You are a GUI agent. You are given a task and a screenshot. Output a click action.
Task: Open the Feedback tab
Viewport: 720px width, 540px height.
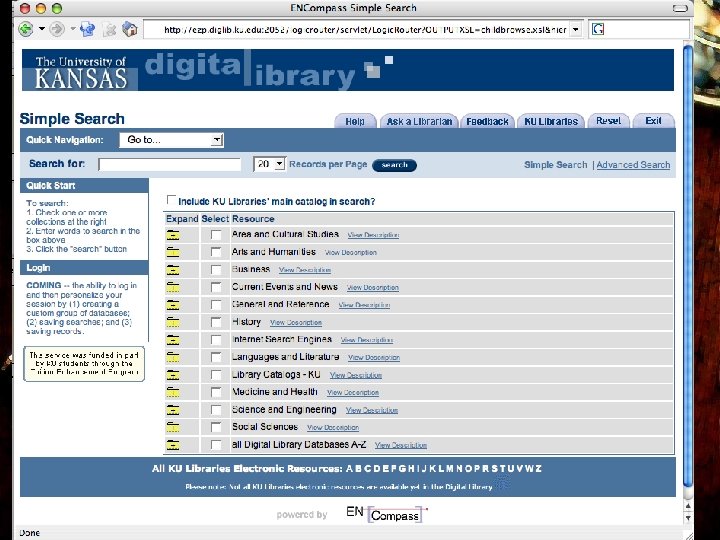pos(487,121)
